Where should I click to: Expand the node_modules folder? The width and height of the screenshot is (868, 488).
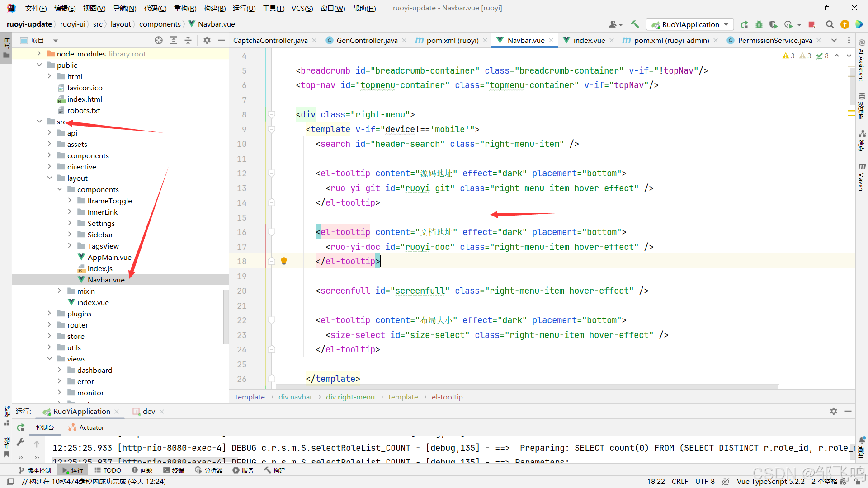tap(39, 54)
